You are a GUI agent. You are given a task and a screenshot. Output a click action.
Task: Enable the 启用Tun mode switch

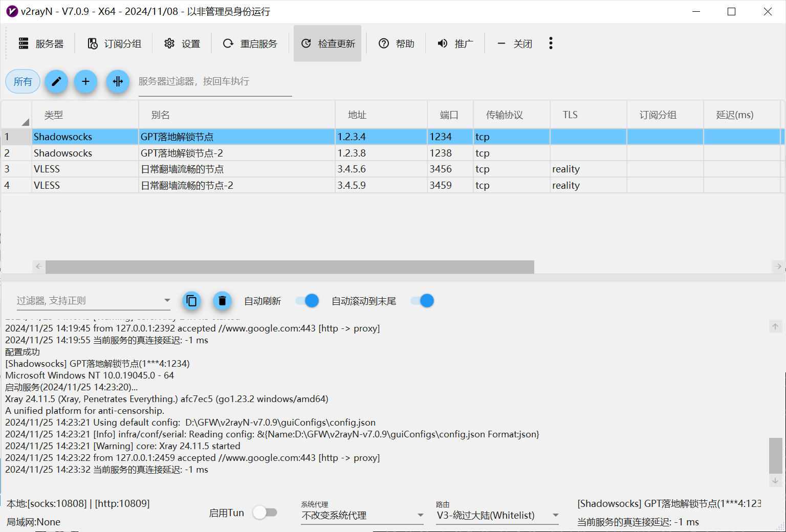[265, 513]
